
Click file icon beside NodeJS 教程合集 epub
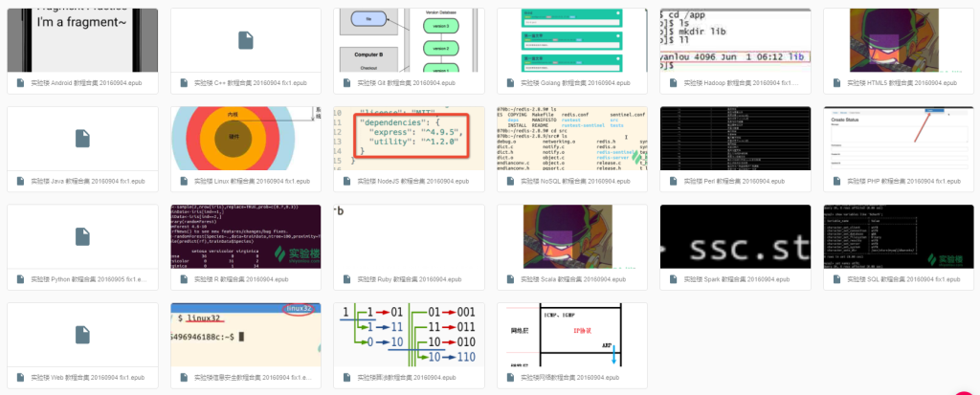pos(346,181)
